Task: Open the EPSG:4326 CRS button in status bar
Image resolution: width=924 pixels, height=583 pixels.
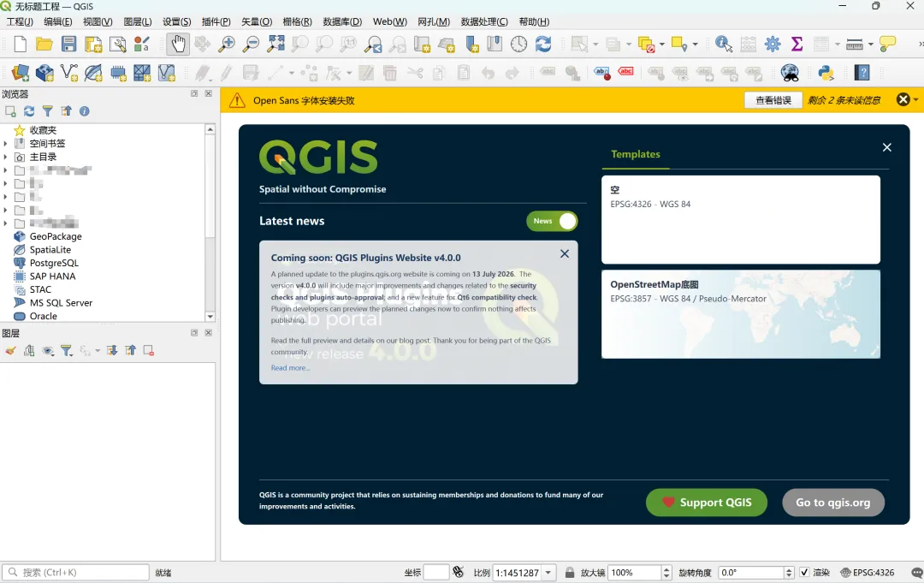Action: coord(867,573)
